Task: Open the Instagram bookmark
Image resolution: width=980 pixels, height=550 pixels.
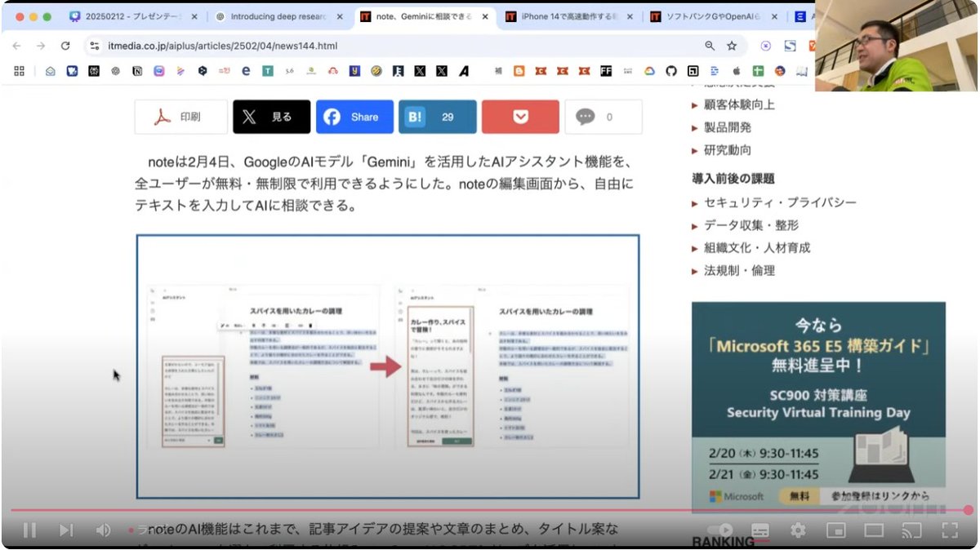Action: (x=159, y=71)
